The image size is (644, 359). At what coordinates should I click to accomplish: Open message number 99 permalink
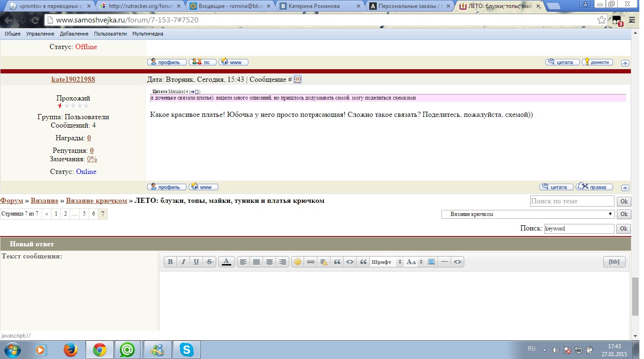(x=298, y=79)
